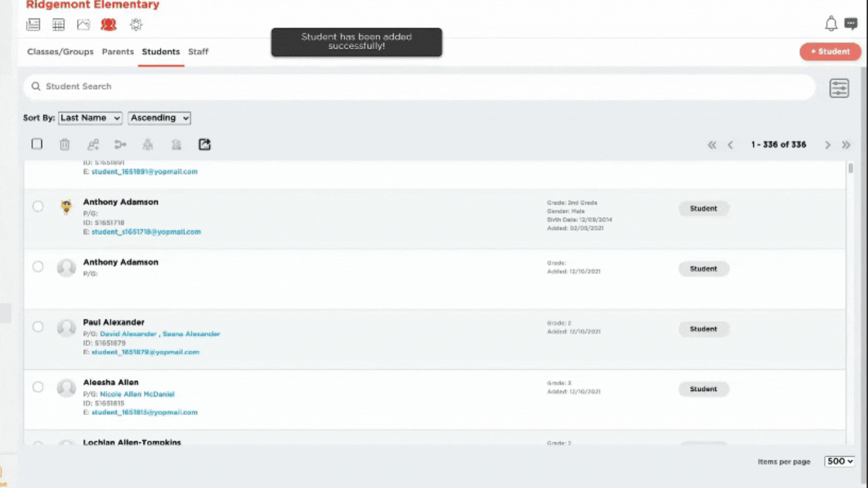Click 'ID: S1651879' under Paul Alexander
The image size is (868, 488).
click(x=104, y=343)
